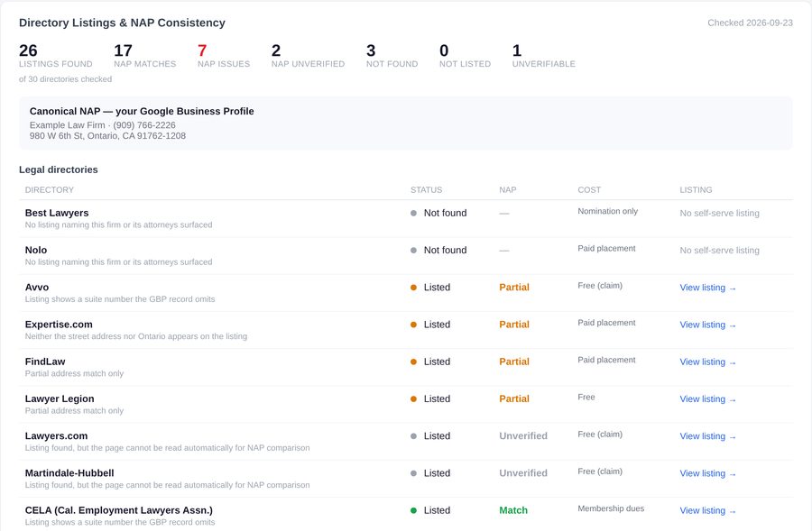Click the Expertise.com directory name
812x531 pixels.
(59, 325)
